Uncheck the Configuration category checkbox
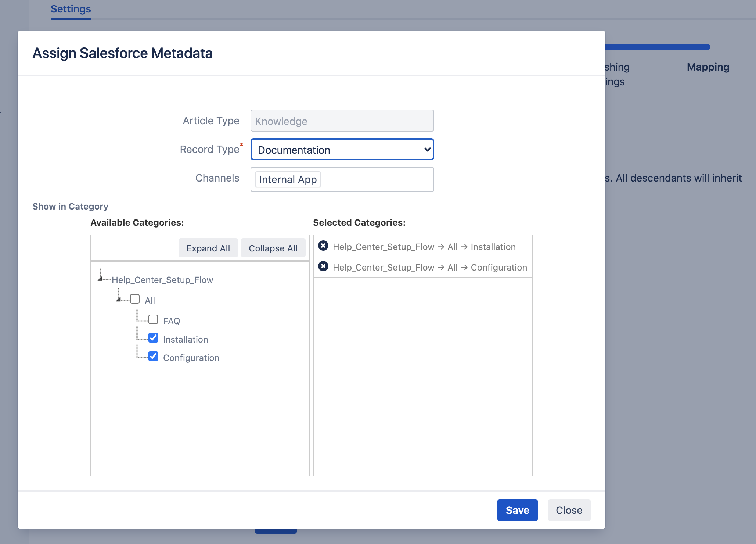 [153, 357]
